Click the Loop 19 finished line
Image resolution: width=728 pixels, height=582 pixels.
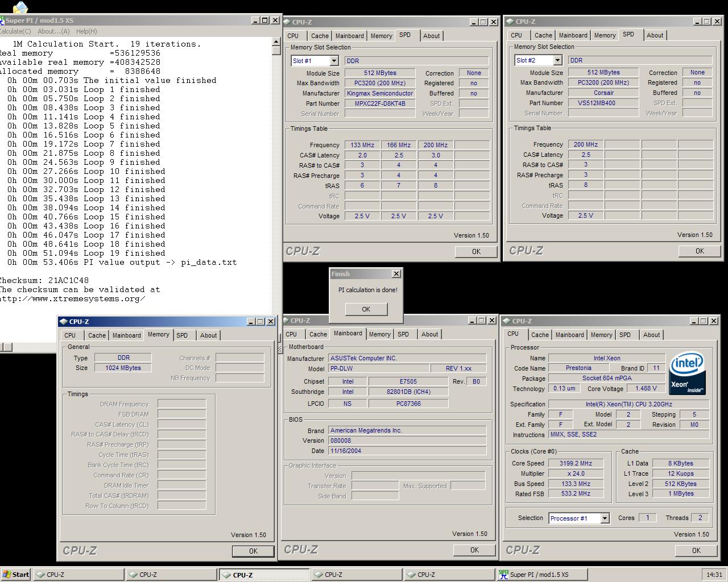[86, 253]
